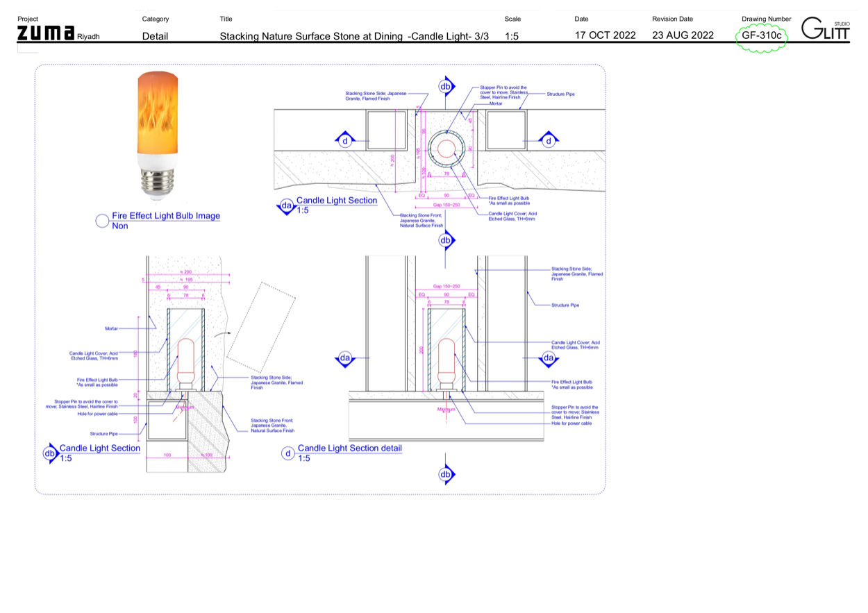Click the Glitt Studio logo
This screenshot has height=613, width=868.
point(825,30)
